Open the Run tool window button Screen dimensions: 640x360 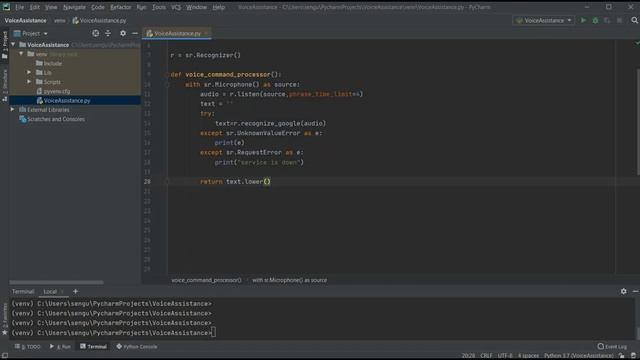60,347
